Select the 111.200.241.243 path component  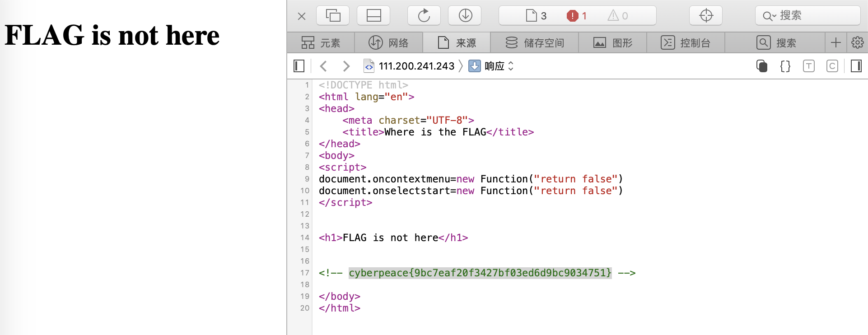click(x=409, y=66)
